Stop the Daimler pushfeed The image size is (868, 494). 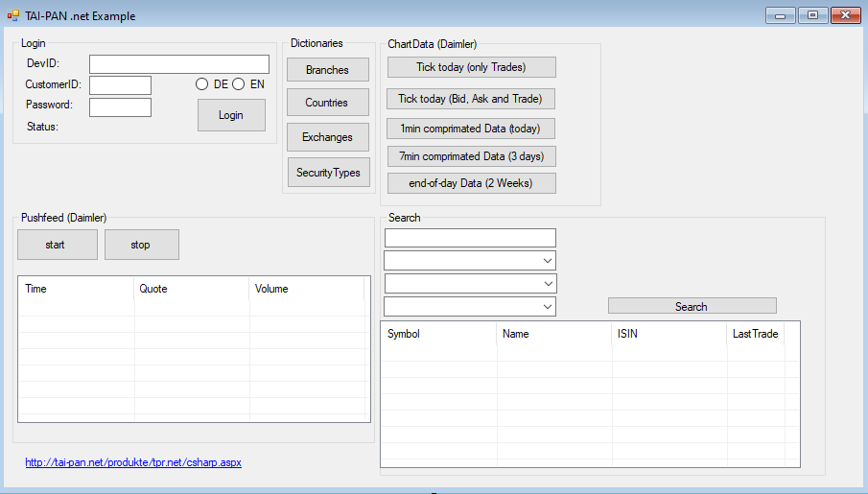[142, 245]
